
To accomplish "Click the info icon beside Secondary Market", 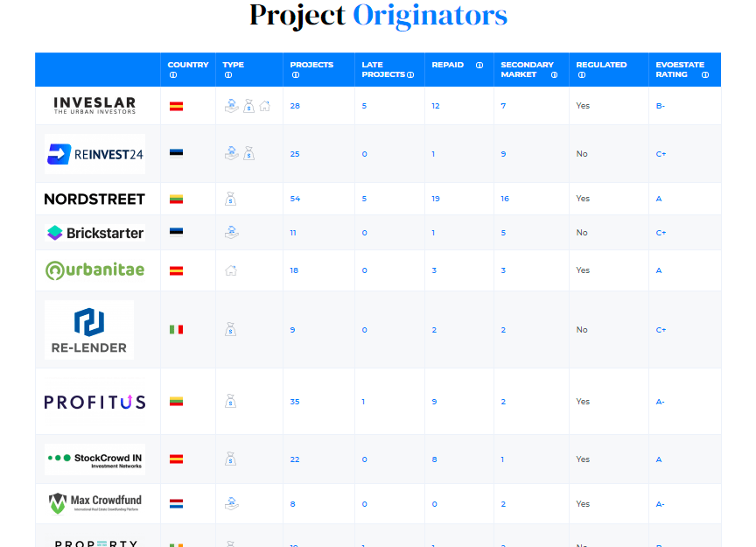I will (x=554, y=74).
